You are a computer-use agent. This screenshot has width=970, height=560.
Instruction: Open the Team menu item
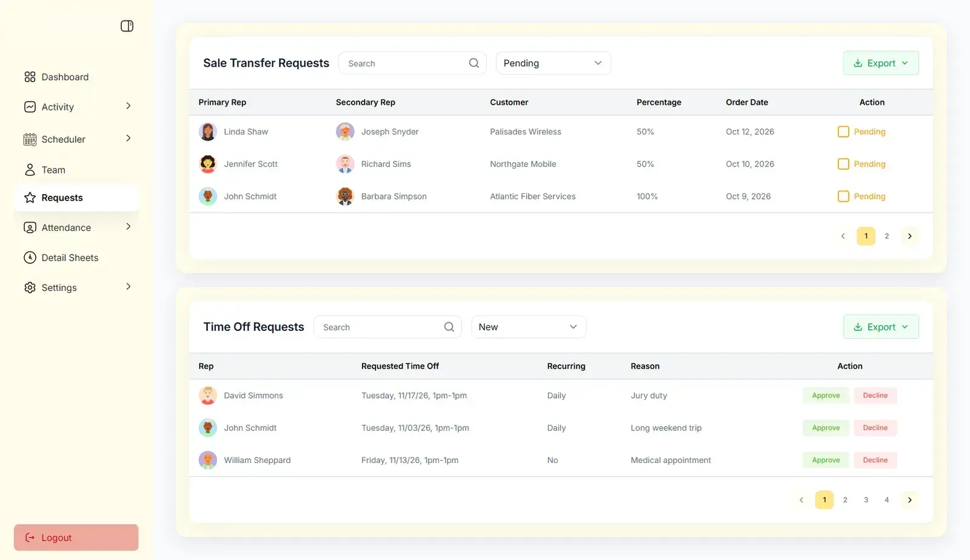coord(76,170)
